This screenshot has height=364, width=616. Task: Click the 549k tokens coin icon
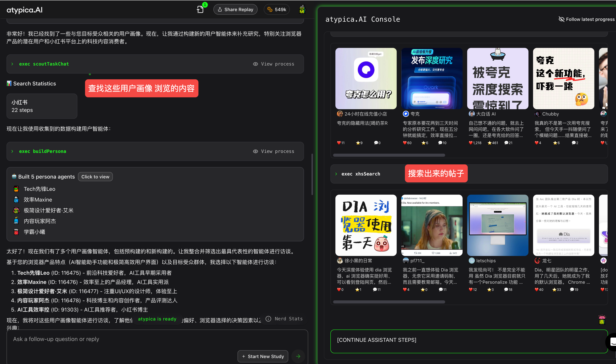click(x=270, y=10)
